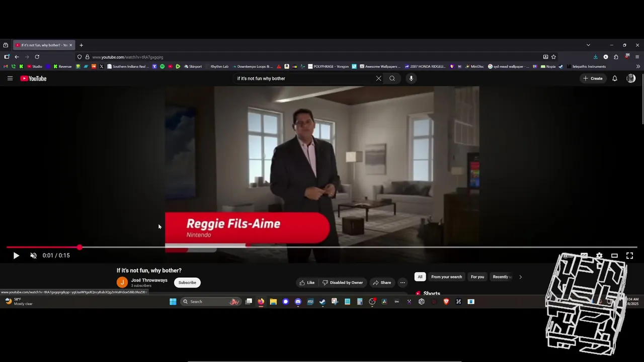The image size is (644, 362).
Task: Go back with the browser back arrow
Action: point(17,57)
